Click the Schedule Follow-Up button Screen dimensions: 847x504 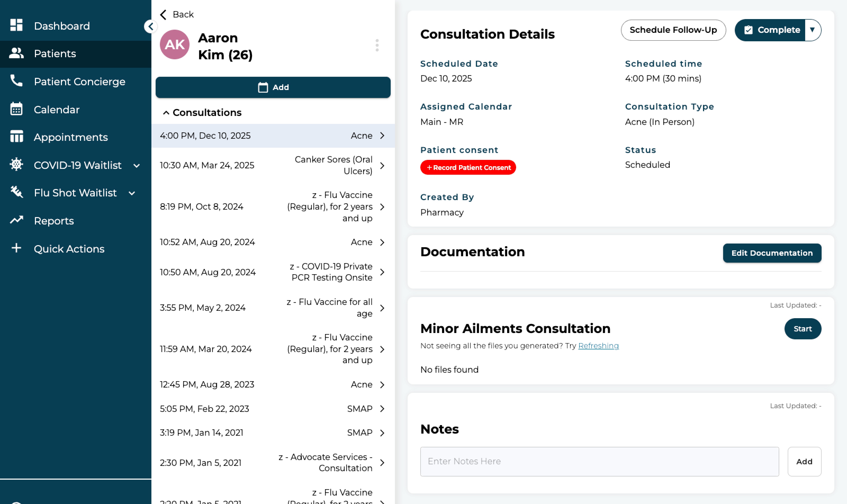pyautogui.click(x=673, y=30)
